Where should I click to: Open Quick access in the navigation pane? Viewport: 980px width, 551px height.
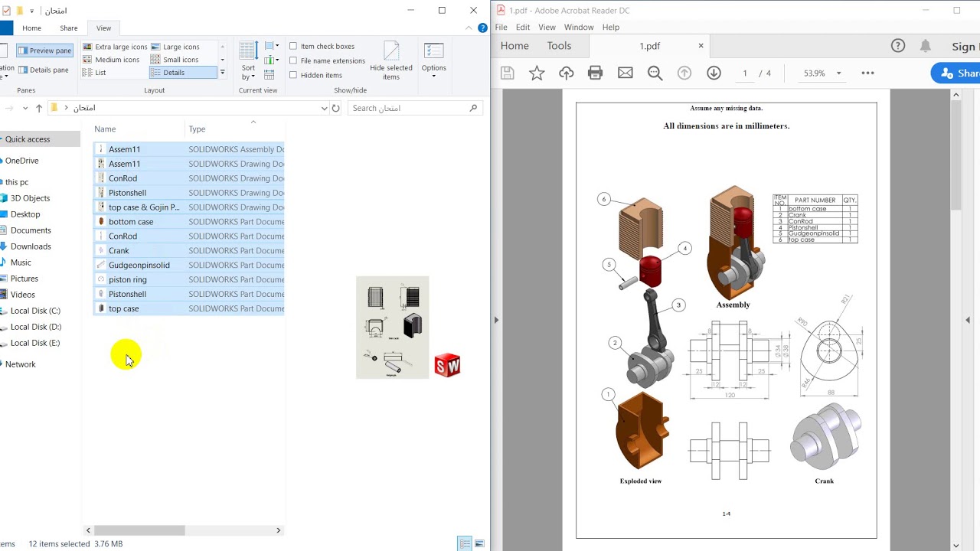point(28,139)
